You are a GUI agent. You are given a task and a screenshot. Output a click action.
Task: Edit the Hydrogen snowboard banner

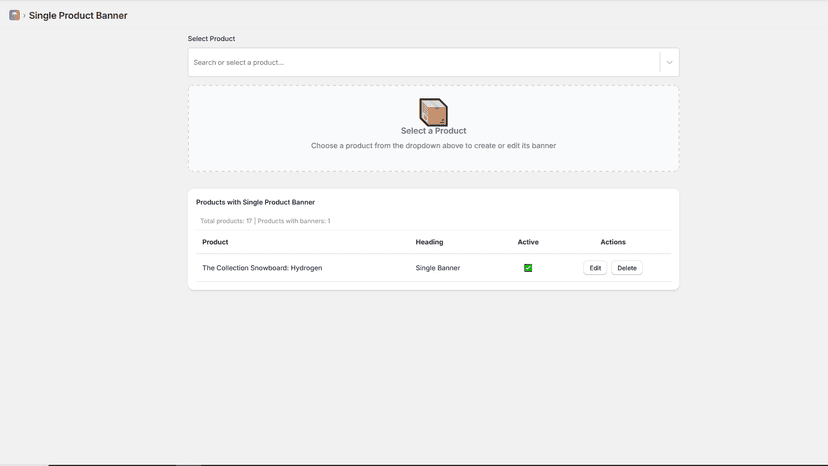[595, 268]
